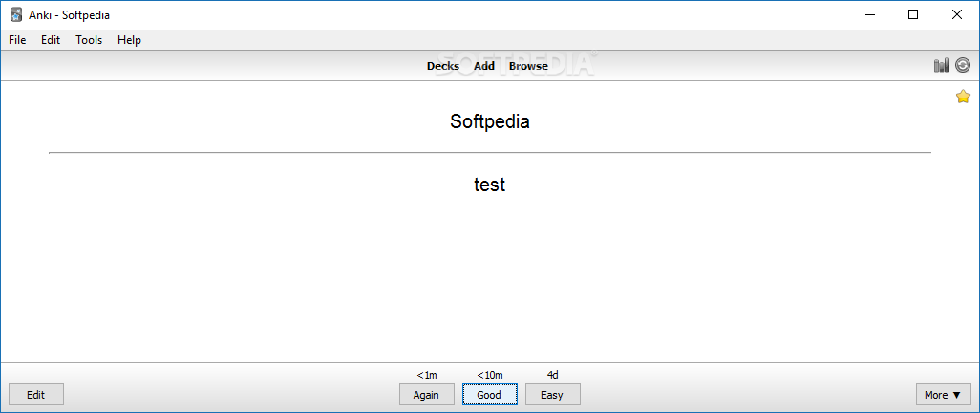Click the yellow star marked icon

pyautogui.click(x=963, y=97)
